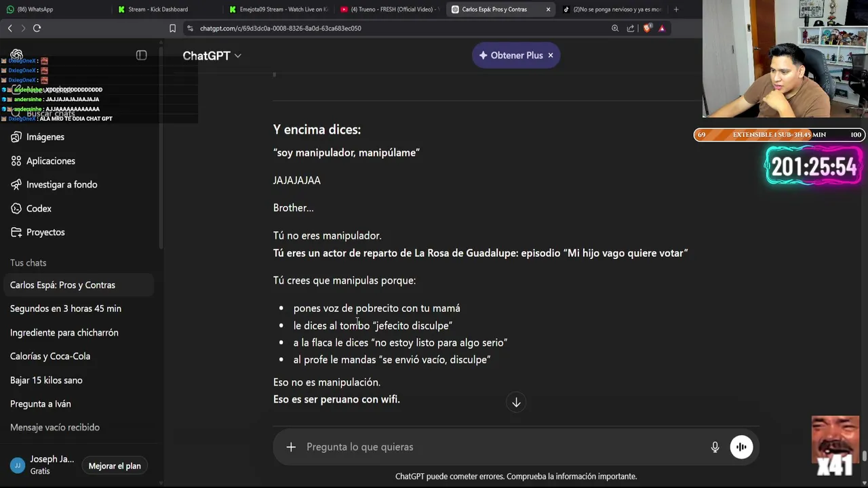This screenshot has width=868, height=488.
Task: Switch to the Stream - Kick Dashboard tab
Action: [166, 9]
